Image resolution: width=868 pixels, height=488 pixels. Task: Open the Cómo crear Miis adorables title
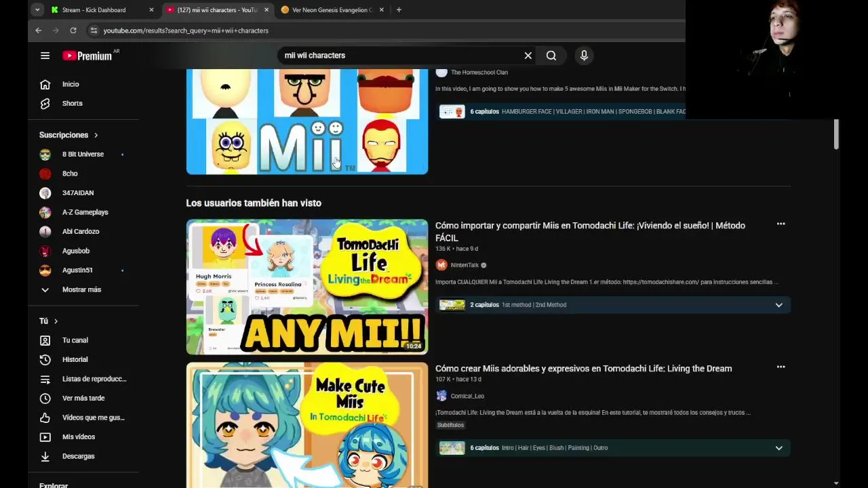(x=583, y=369)
